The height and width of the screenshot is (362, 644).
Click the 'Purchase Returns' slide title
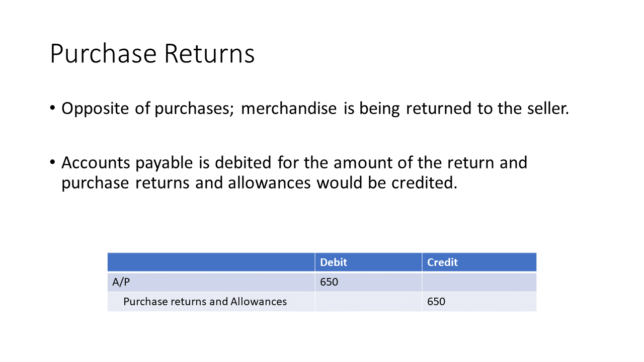click(152, 54)
